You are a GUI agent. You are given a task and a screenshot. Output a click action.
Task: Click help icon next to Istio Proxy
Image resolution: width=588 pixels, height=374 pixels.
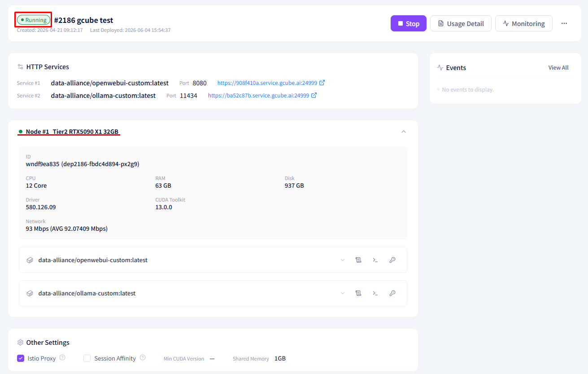(62, 358)
